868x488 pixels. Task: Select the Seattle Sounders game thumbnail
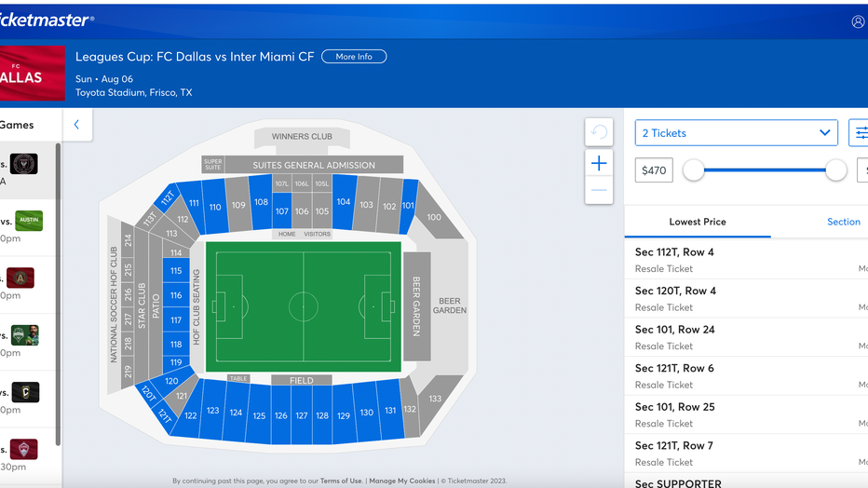pos(25,334)
